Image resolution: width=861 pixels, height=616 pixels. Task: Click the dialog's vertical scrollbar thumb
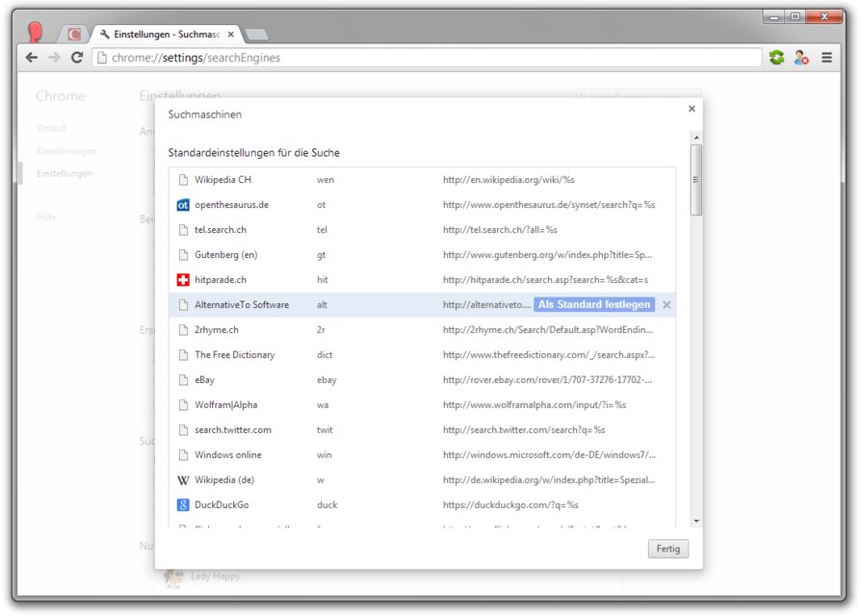[696, 180]
